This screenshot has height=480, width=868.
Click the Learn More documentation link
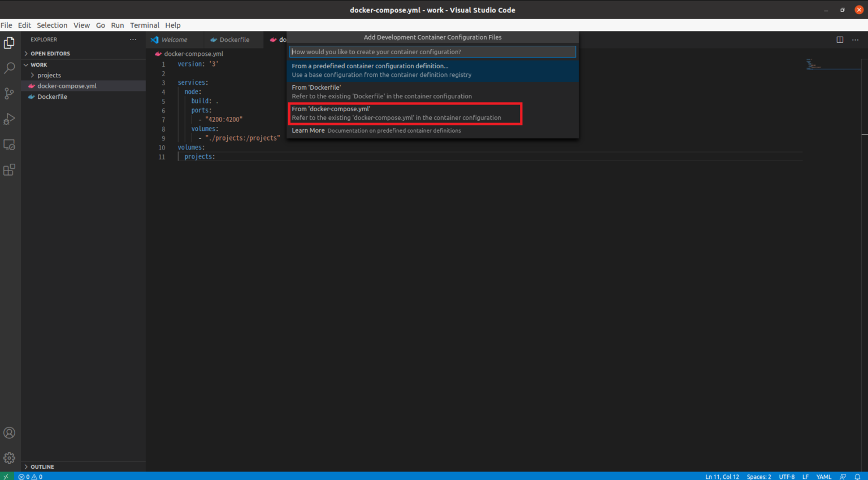308,130
